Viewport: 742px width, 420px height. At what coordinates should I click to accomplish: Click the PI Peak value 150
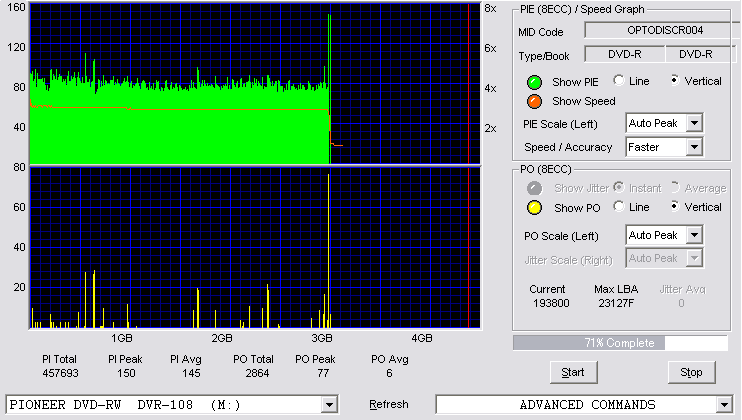tap(126, 373)
